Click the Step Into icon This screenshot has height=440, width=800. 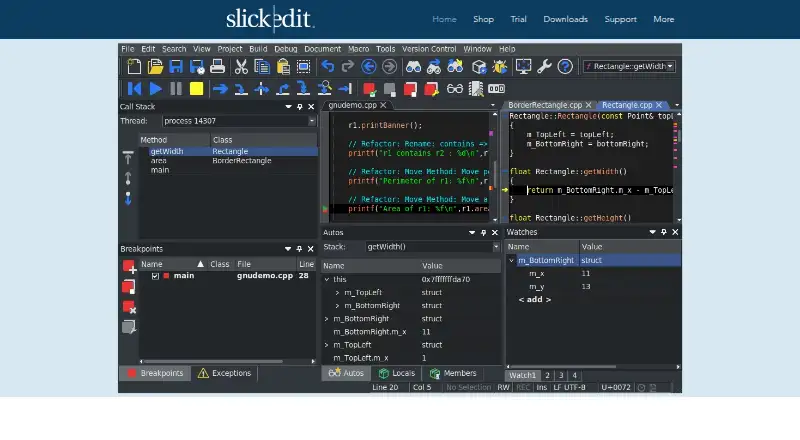(241, 89)
